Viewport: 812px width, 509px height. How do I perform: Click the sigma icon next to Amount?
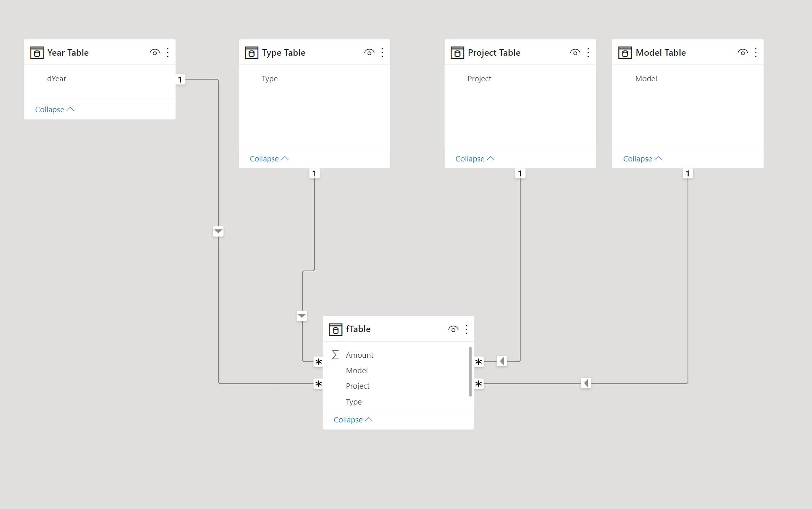[x=335, y=355]
